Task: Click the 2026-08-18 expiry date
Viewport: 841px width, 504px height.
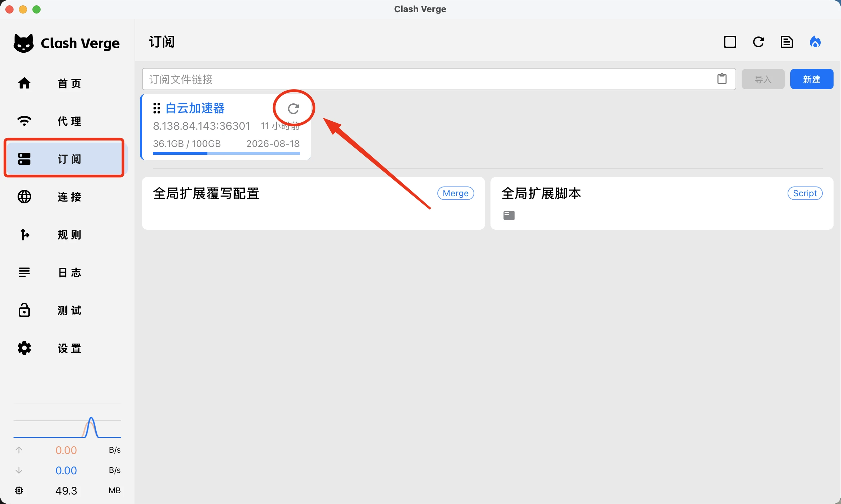Action: [x=273, y=144]
